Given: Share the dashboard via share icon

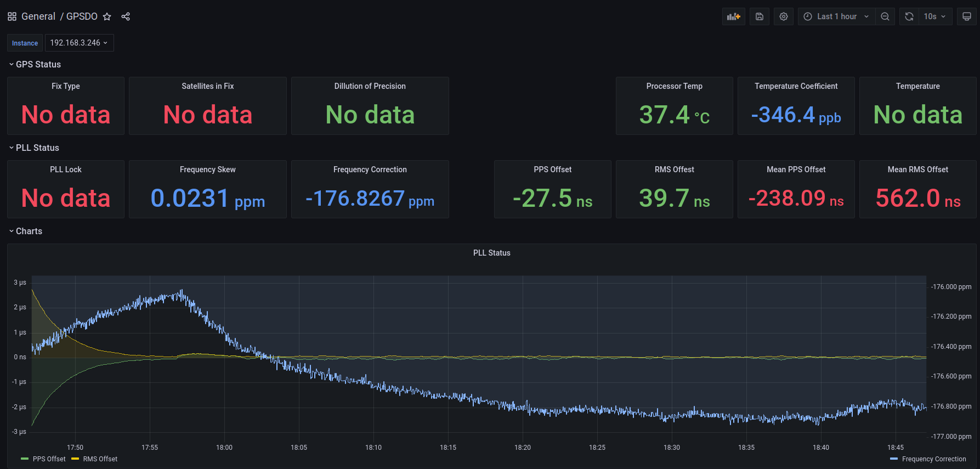Looking at the screenshot, I should 126,16.
